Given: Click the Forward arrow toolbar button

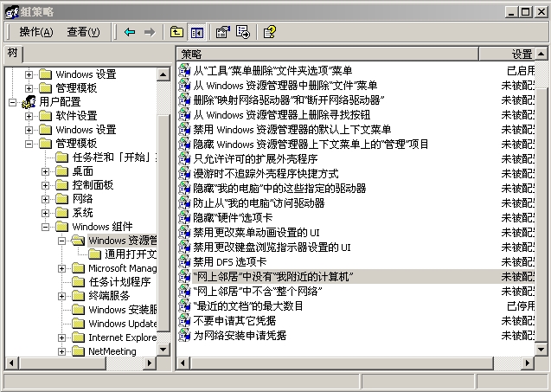Looking at the screenshot, I should pyautogui.click(x=150, y=32).
